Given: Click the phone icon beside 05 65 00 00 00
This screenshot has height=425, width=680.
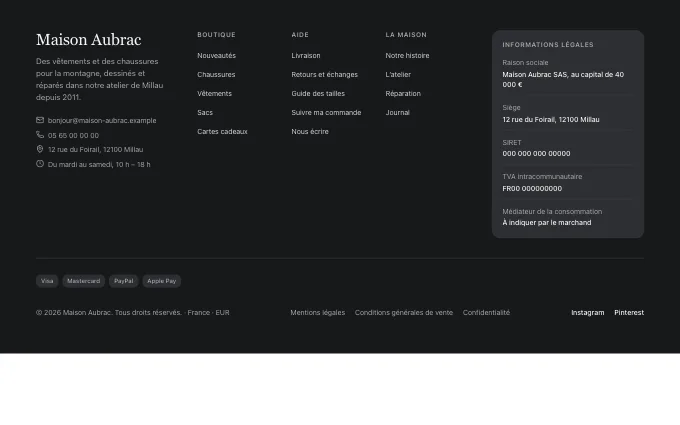Looking at the screenshot, I should 40,135.
